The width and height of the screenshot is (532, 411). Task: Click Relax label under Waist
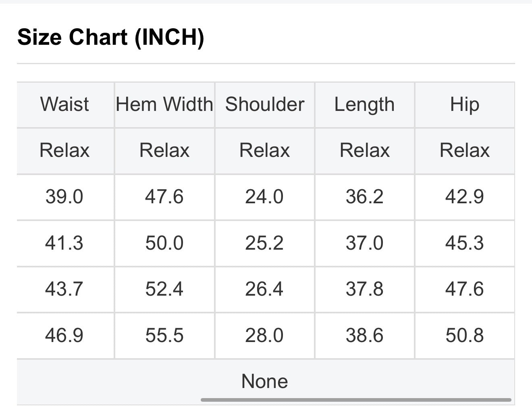pyautogui.click(x=64, y=150)
